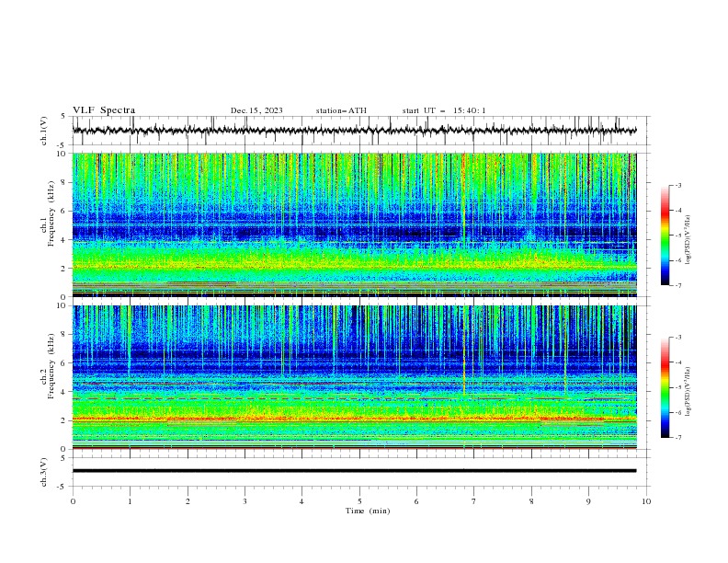The width and height of the screenshot is (728, 563).
Task: Select the date label "Dec. 15, 2023"
Action: 256,110
